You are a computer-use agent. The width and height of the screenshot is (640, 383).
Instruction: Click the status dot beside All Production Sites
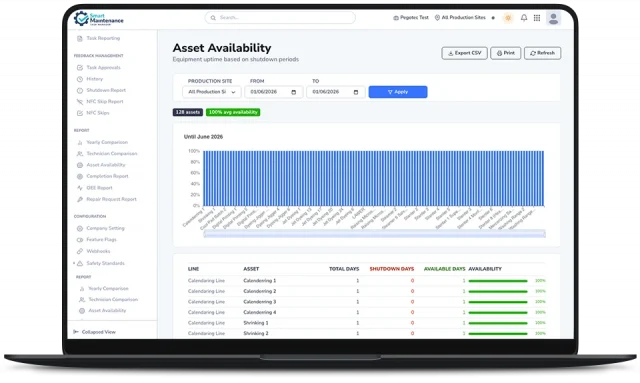point(493,18)
